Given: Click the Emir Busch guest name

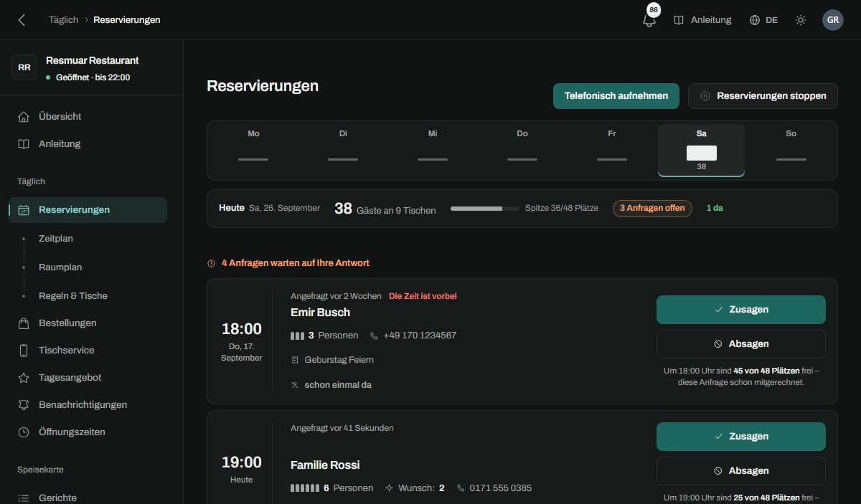Looking at the screenshot, I should tap(320, 313).
